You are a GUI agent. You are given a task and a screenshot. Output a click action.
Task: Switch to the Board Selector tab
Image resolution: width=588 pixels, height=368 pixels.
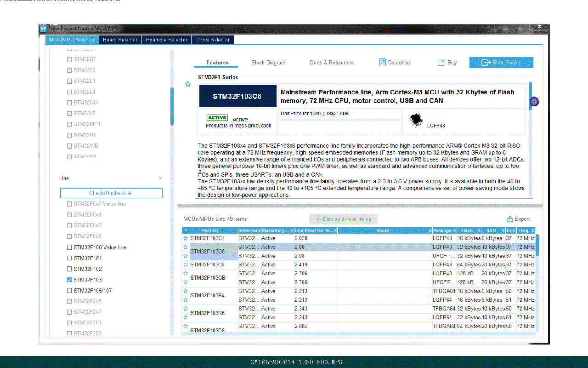pyautogui.click(x=120, y=40)
